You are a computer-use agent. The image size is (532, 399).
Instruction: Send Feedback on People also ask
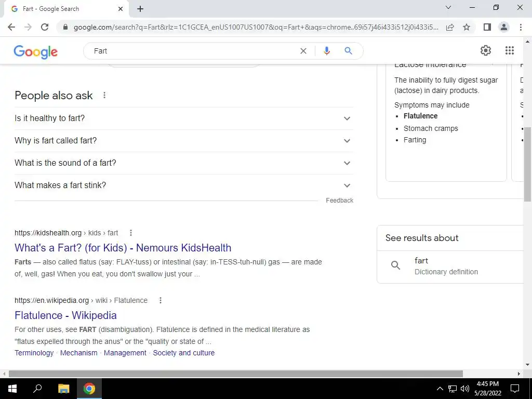(x=339, y=201)
